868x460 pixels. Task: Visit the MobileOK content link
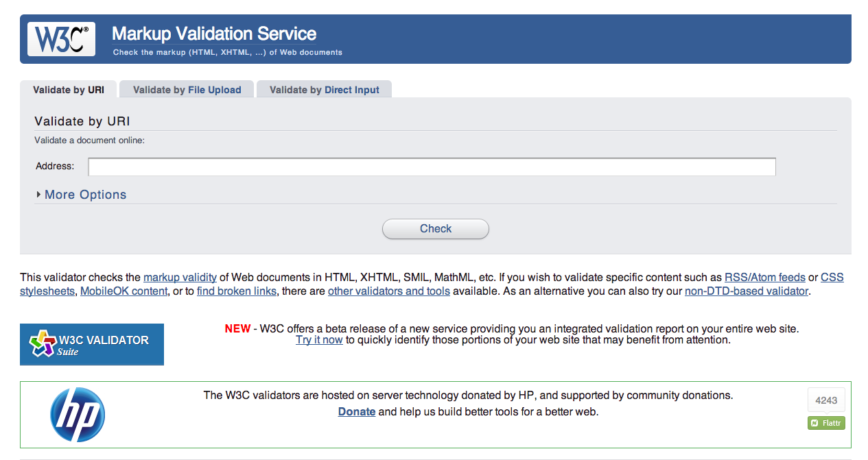click(124, 291)
